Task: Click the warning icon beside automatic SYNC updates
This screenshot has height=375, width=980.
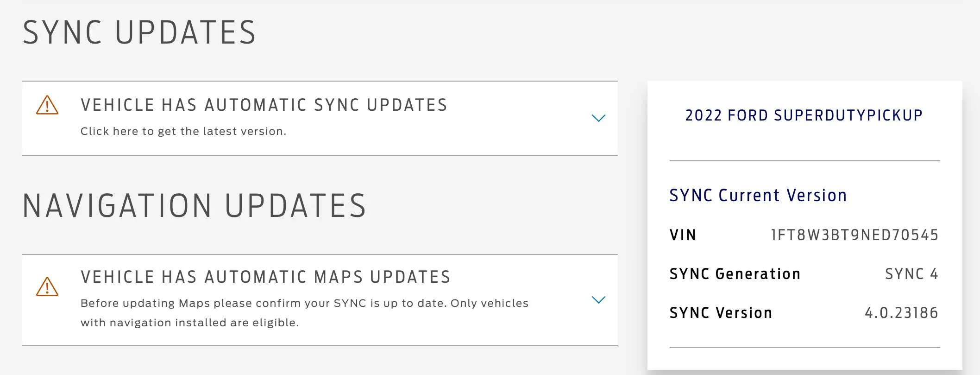Action: tap(47, 105)
